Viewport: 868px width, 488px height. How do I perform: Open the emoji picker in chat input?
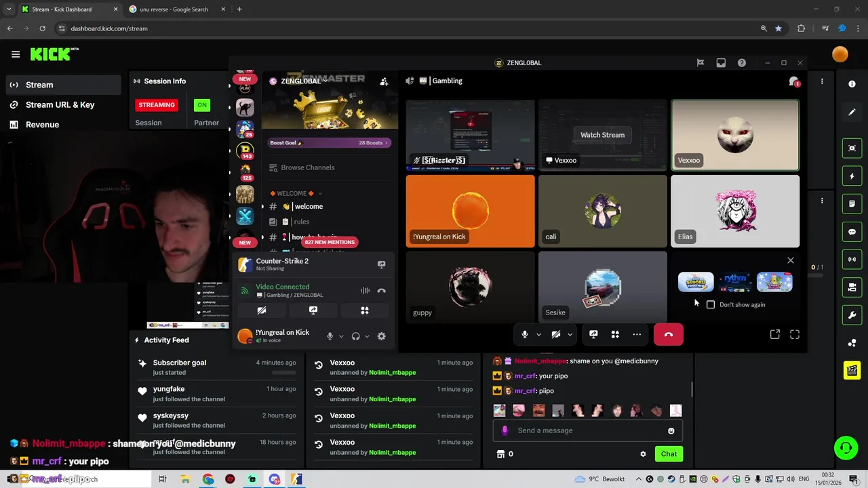(671, 430)
